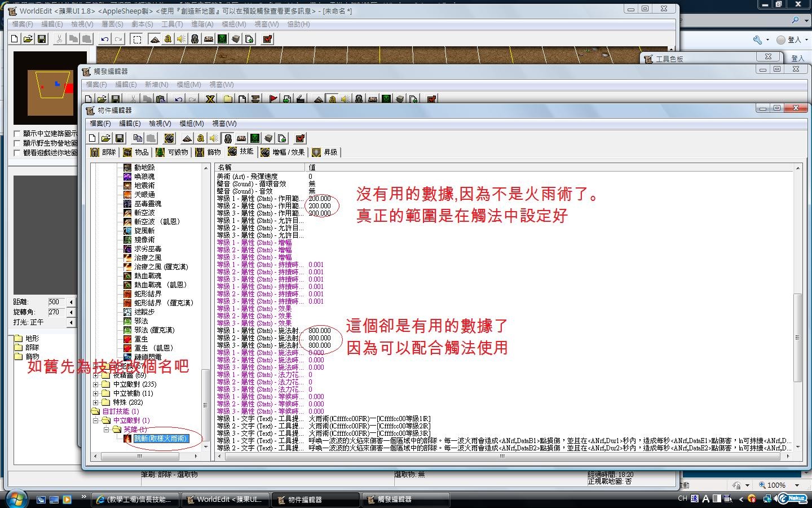Image resolution: width=812 pixels, height=508 pixels.
Task: Click 值 column header in properties list
Action: (x=550, y=168)
